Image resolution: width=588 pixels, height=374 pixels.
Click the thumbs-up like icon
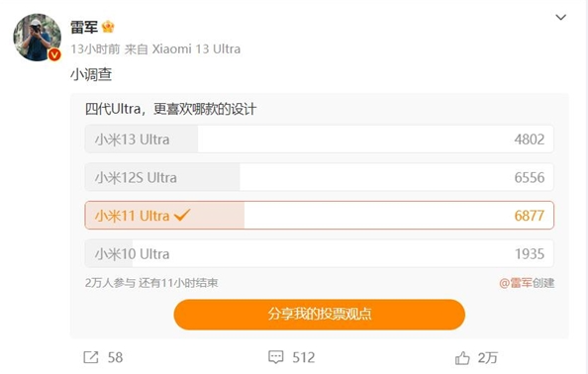tap(462, 358)
